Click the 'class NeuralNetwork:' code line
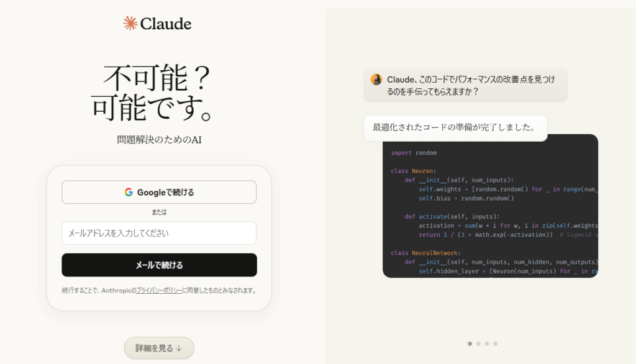Screen dimensions: 636x364 [425, 253]
